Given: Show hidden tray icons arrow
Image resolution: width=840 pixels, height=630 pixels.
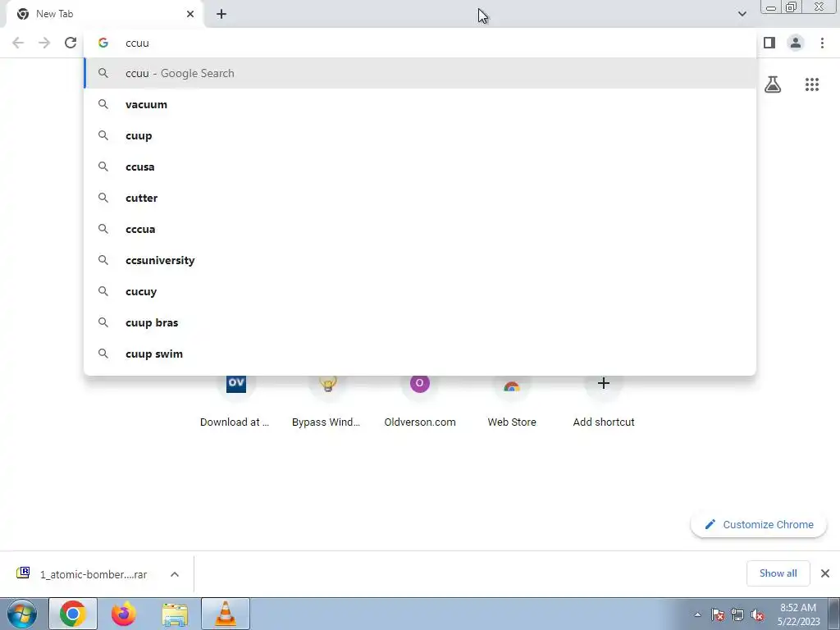Looking at the screenshot, I should [x=697, y=615].
